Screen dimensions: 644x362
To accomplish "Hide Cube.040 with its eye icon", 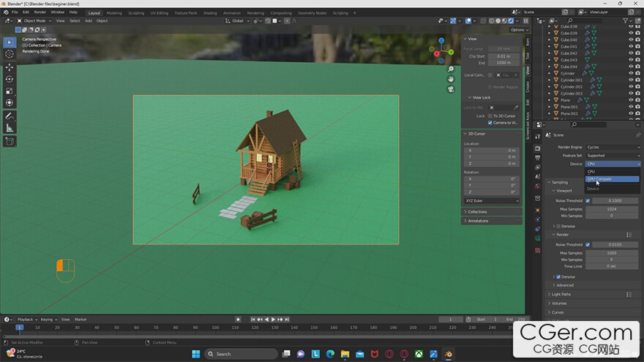I will [631, 39].
